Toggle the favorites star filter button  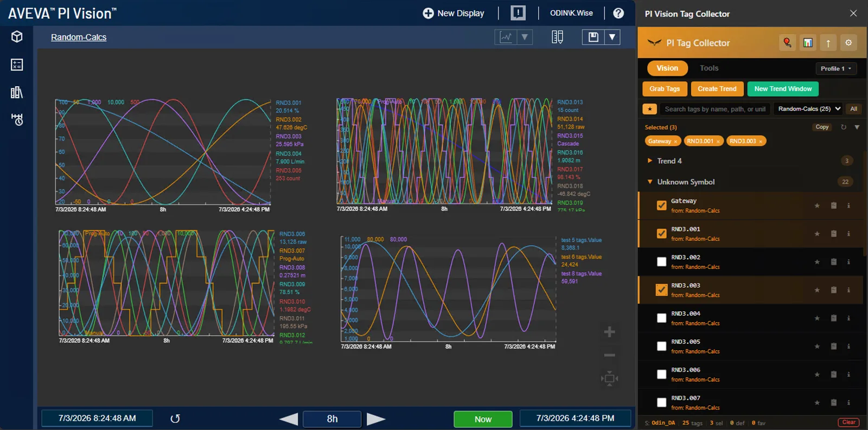650,109
